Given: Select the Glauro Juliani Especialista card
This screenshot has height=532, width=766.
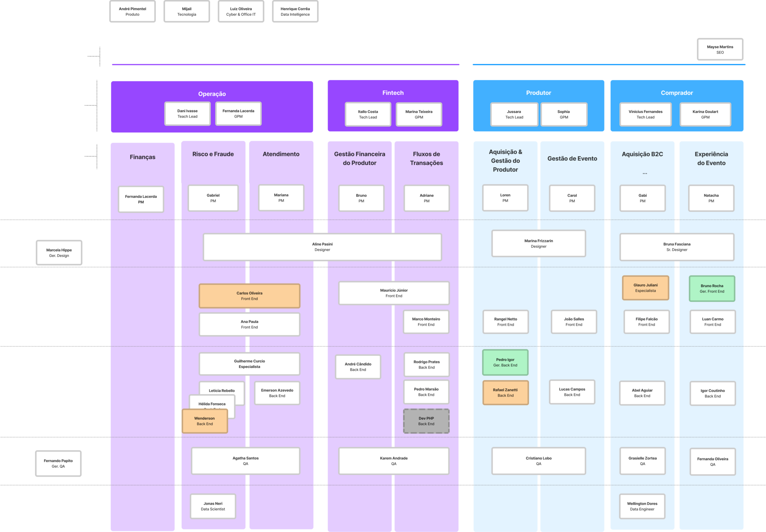Looking at the screenshot, I should [645, 288].
